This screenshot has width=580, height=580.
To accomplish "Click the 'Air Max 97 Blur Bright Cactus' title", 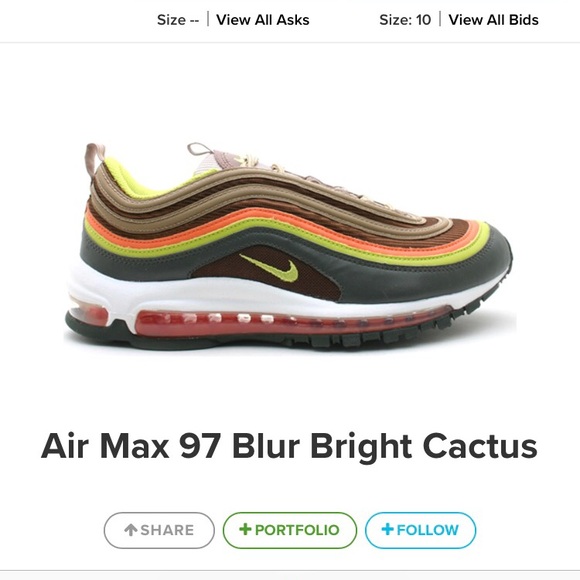I will pos(289,446).
